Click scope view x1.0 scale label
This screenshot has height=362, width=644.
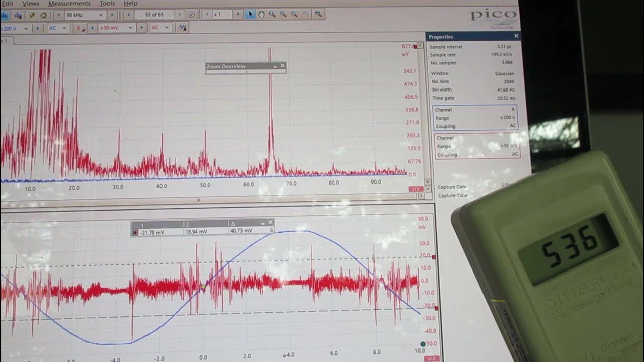[x=432, y=358]
